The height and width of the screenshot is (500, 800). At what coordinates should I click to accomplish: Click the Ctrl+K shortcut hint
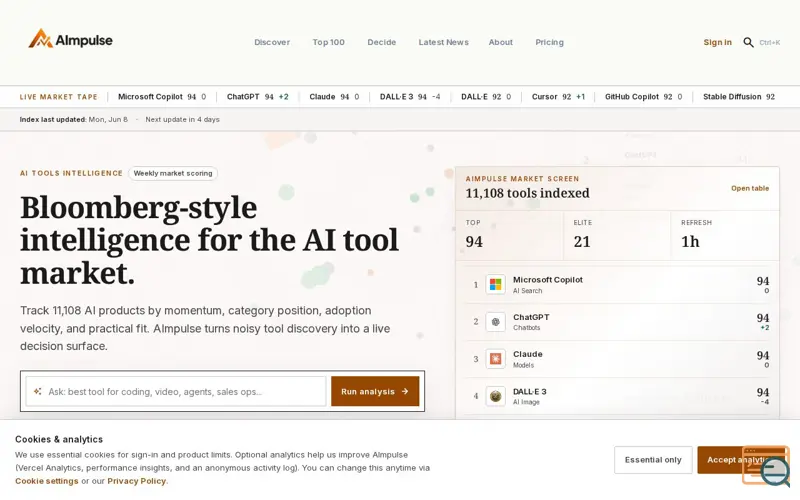click(769, 43)
